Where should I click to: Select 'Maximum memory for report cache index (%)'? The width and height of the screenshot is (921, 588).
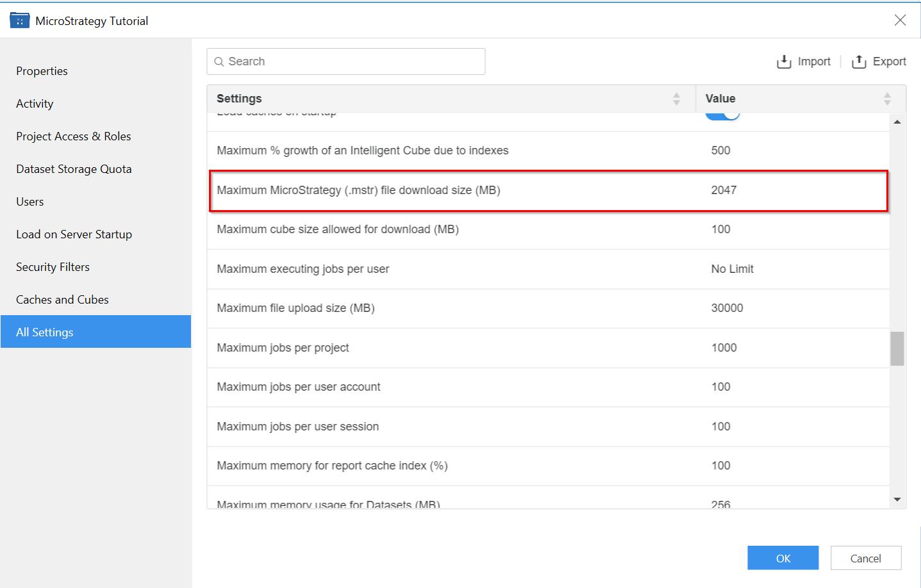point(332,466)
